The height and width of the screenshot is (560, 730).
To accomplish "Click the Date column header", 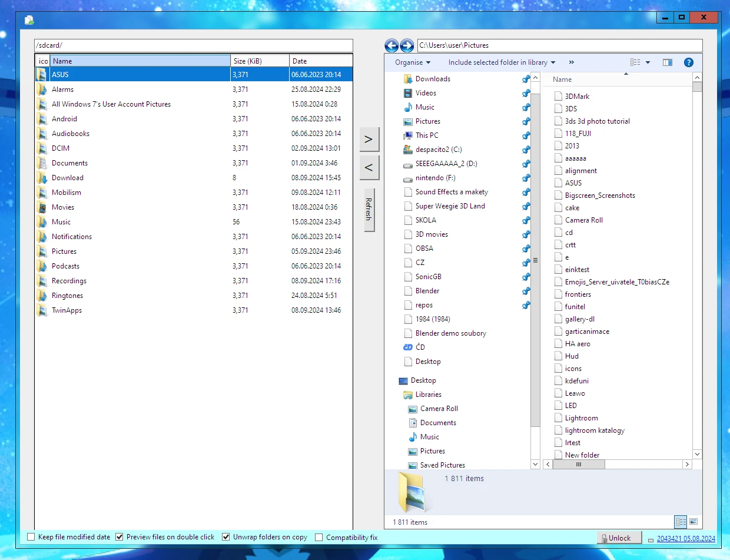I will (321, 61).
